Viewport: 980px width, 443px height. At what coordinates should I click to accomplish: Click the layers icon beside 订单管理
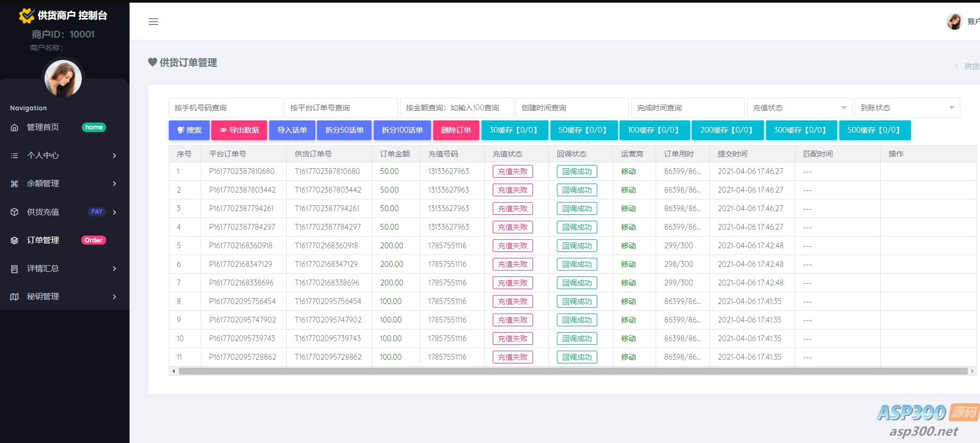pos(14,240)
